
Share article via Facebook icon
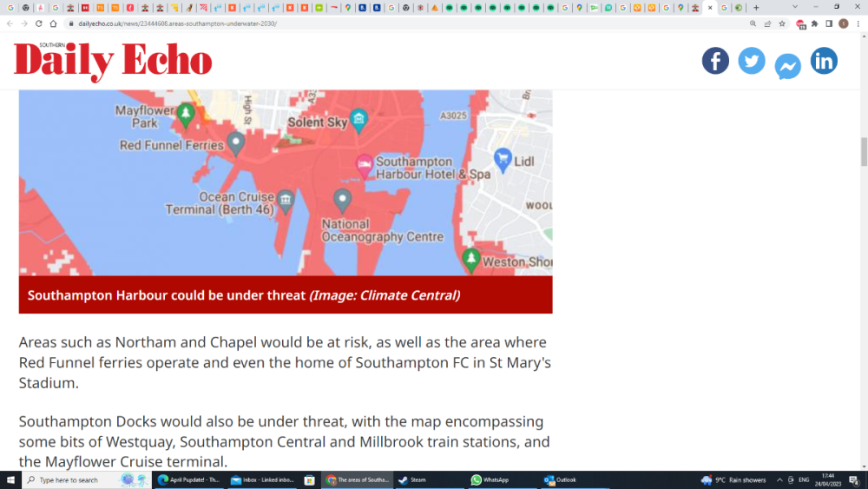(x=715, y=61)
